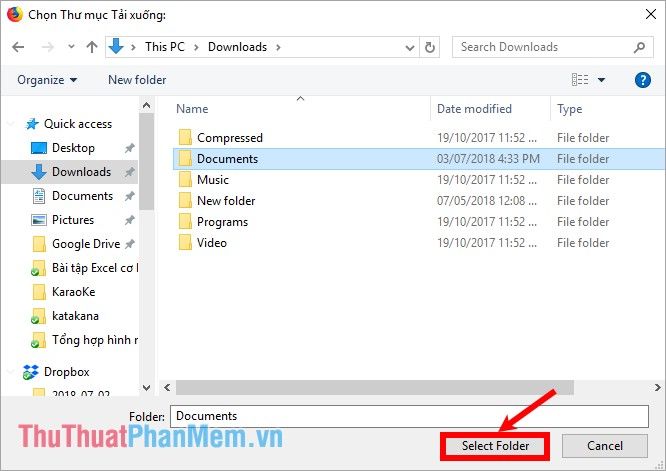Screen dimensions: 666x471
Task: Click the Folder name text field
Action: 409,416
